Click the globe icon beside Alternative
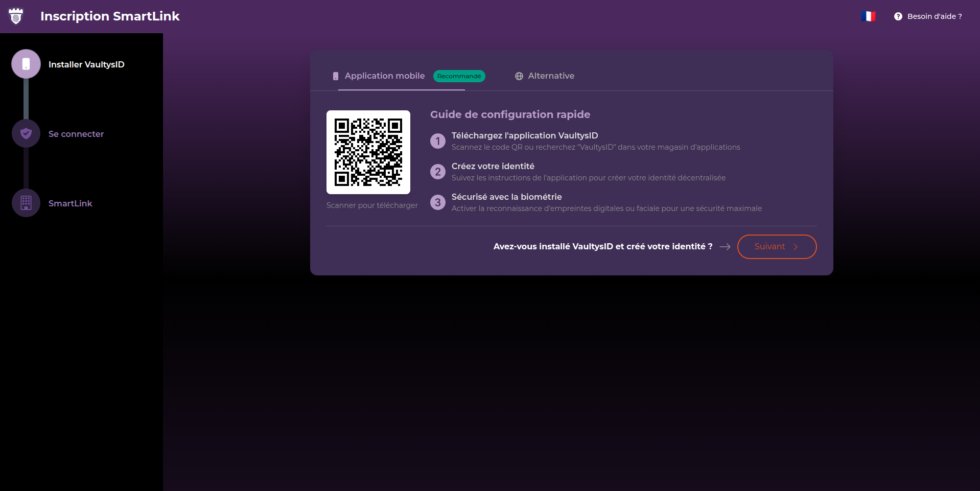Viewport: 980px width, 491px height. [x=519, y=76]
